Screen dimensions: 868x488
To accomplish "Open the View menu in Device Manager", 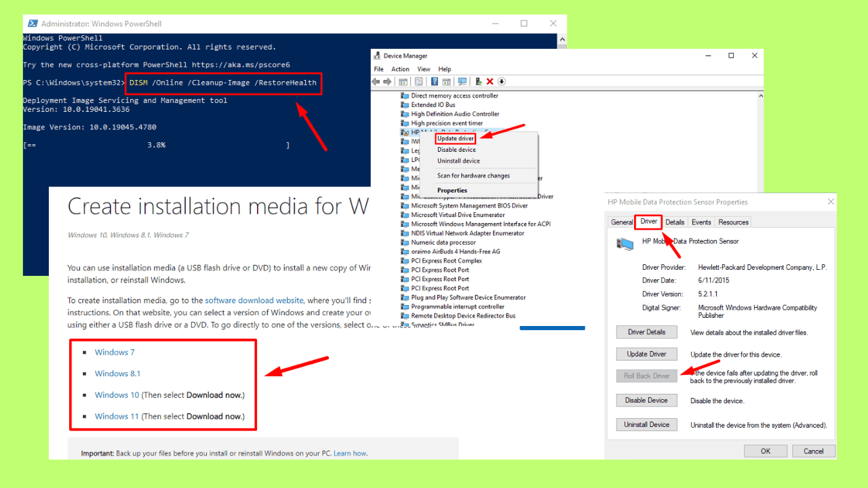I will tap(424, 69).
